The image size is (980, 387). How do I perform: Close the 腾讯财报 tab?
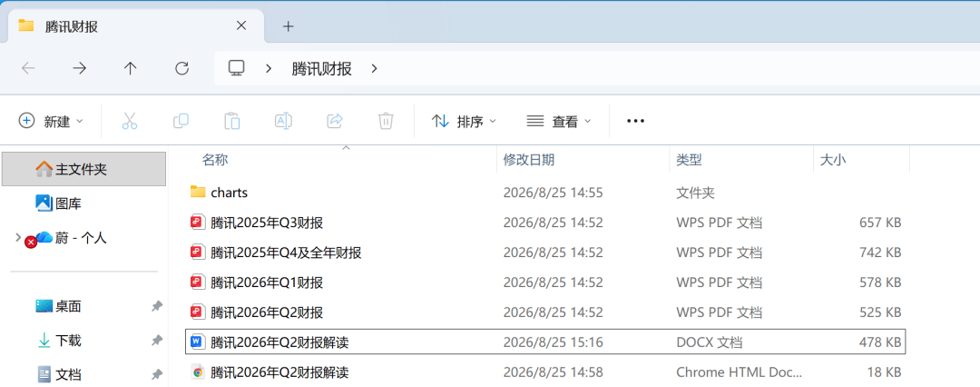[241, 25]
